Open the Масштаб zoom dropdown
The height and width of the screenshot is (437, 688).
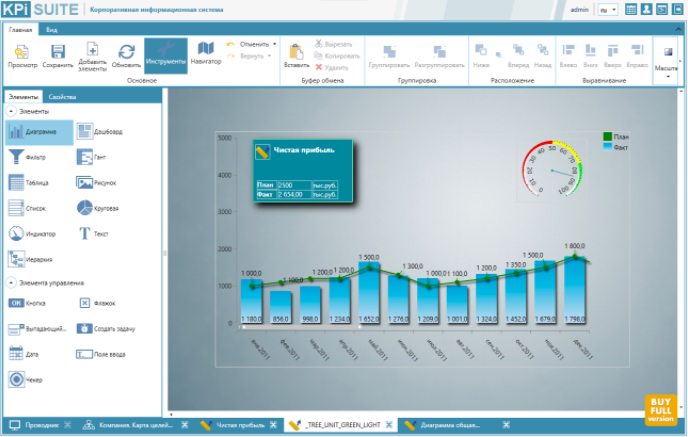[x=666, y=61]
